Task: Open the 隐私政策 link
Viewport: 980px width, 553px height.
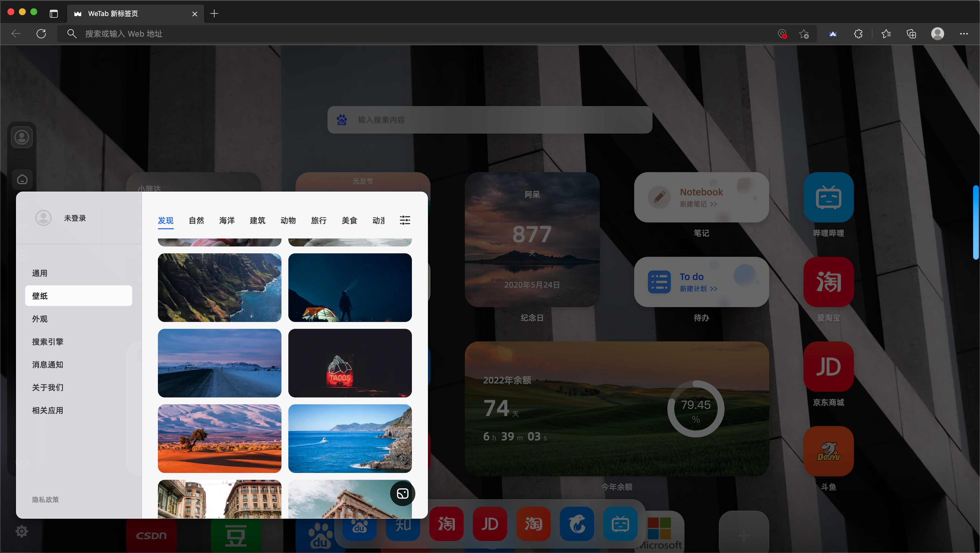Action: click(x=45, y=499)
